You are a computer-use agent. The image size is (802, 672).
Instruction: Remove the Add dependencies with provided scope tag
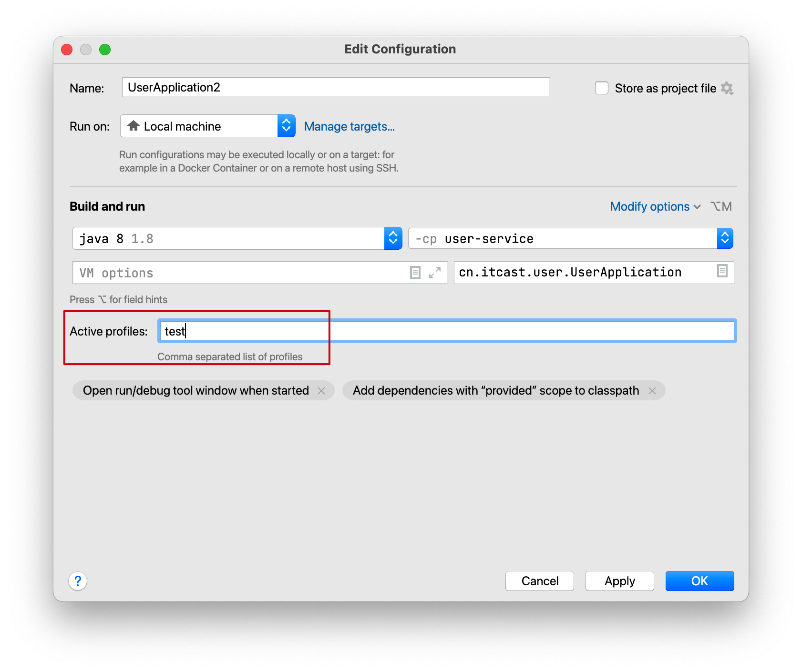click(652, 391)
